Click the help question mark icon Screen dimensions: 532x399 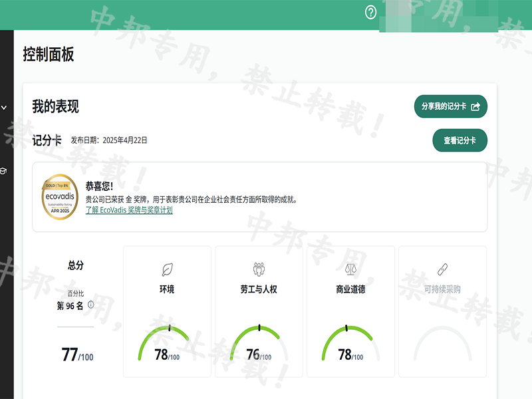(371, 13)
